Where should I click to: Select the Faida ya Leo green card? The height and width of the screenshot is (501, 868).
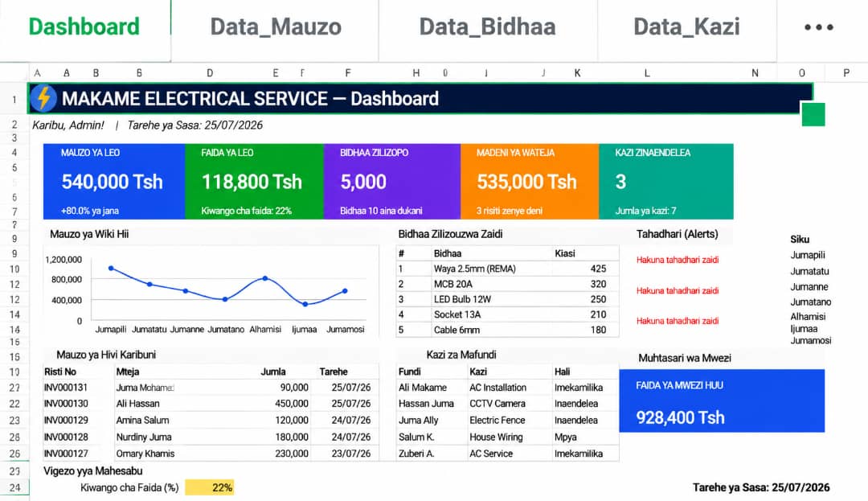pyautogui.click(x=254, y=182)
